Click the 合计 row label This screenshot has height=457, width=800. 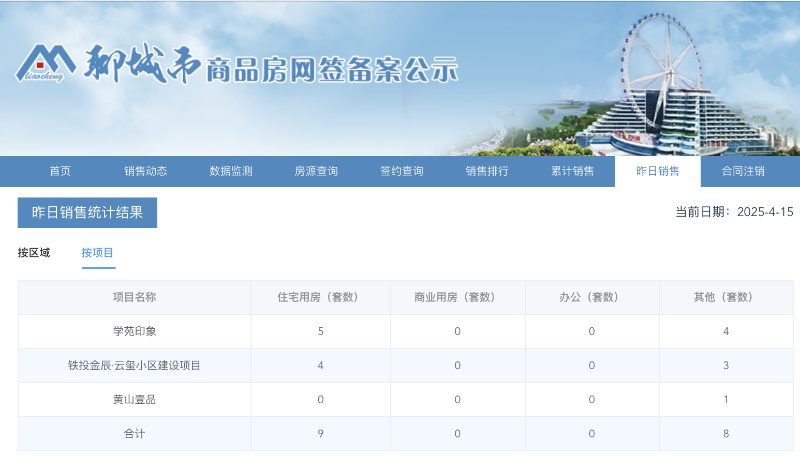click(134, 434)
